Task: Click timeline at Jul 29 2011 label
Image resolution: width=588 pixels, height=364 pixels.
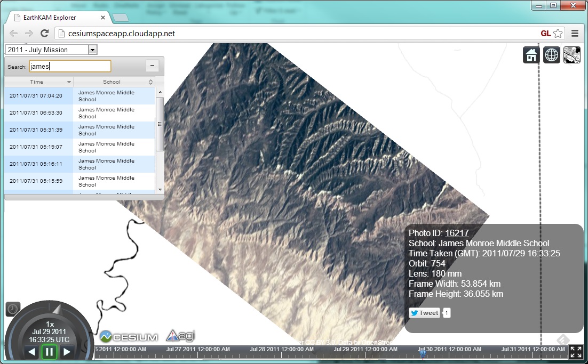Action: point(365,349)
